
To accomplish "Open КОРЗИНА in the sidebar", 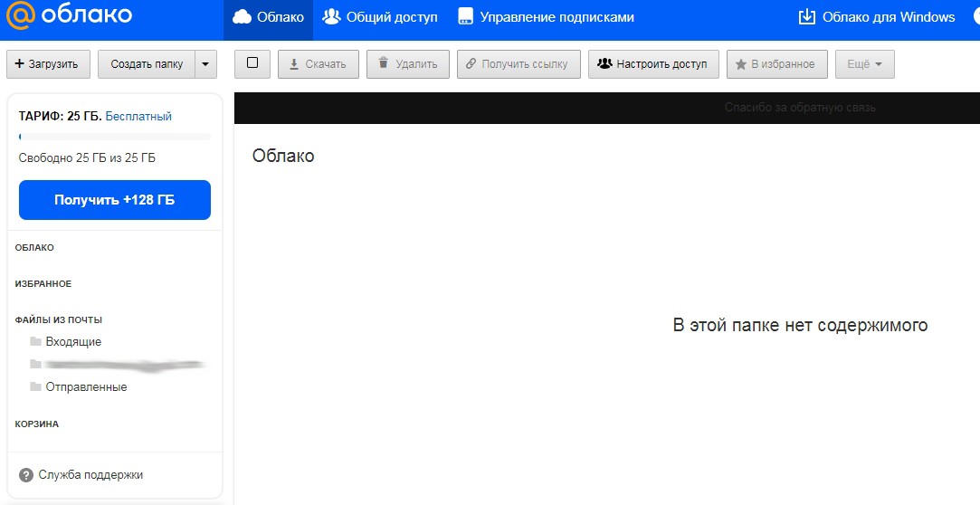I will [37, 424].
